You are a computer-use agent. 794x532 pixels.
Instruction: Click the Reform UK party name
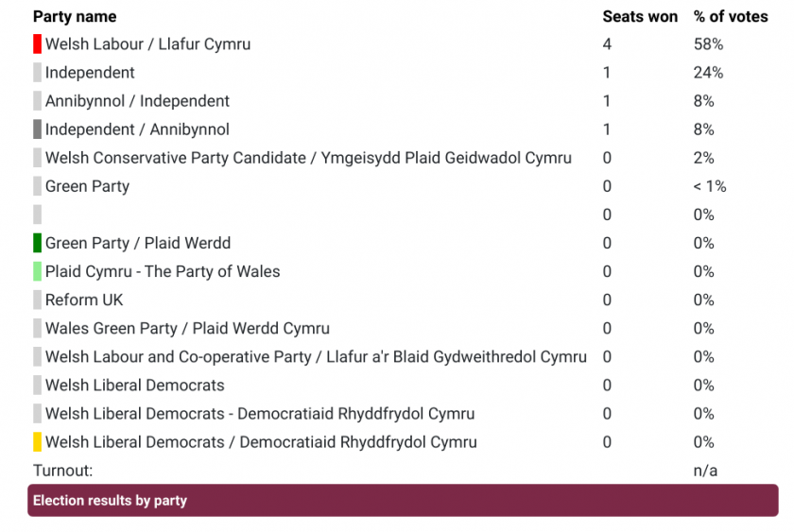tap(84, 300)
